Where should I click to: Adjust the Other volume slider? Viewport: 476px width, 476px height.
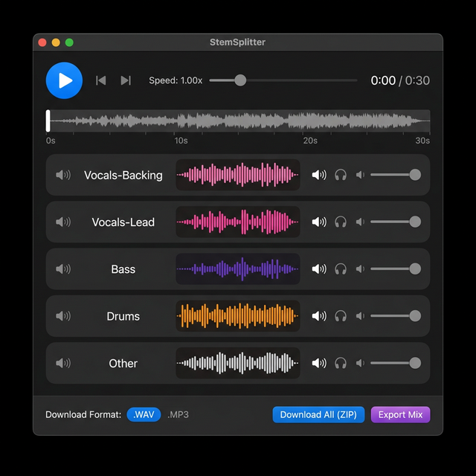396,363
